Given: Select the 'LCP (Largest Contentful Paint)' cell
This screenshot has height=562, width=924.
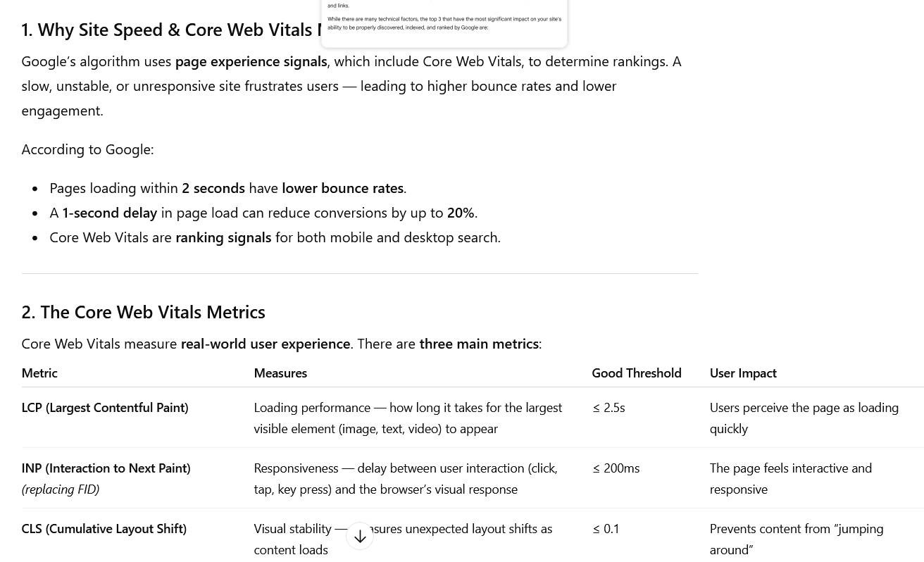Looking at the screenshot, I should 105,407.
